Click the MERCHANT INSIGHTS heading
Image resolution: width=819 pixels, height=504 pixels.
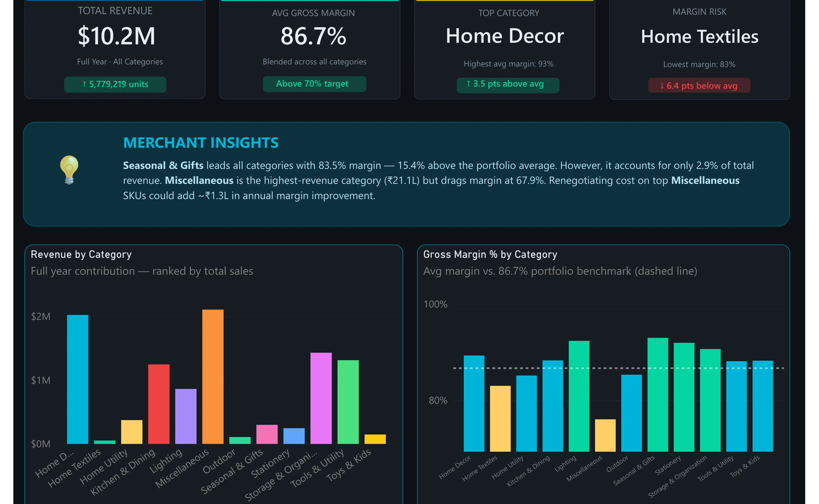[201, 143]
